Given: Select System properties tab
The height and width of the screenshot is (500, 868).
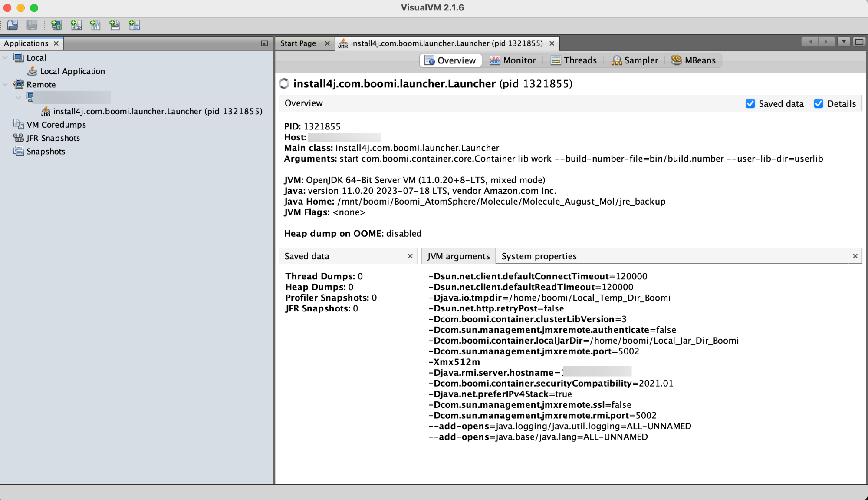Looking at the screenshot, I should (x=539, y=256).
